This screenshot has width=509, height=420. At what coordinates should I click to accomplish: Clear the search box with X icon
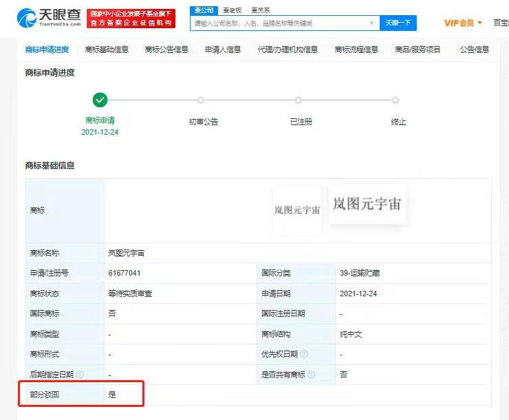pos(371,23)
